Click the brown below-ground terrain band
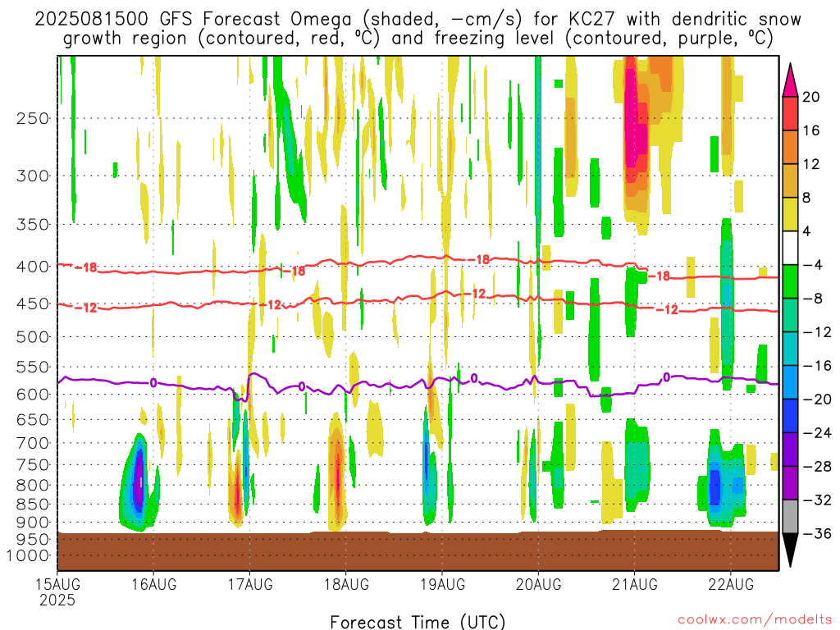The image size is (840, 630). 418,550
